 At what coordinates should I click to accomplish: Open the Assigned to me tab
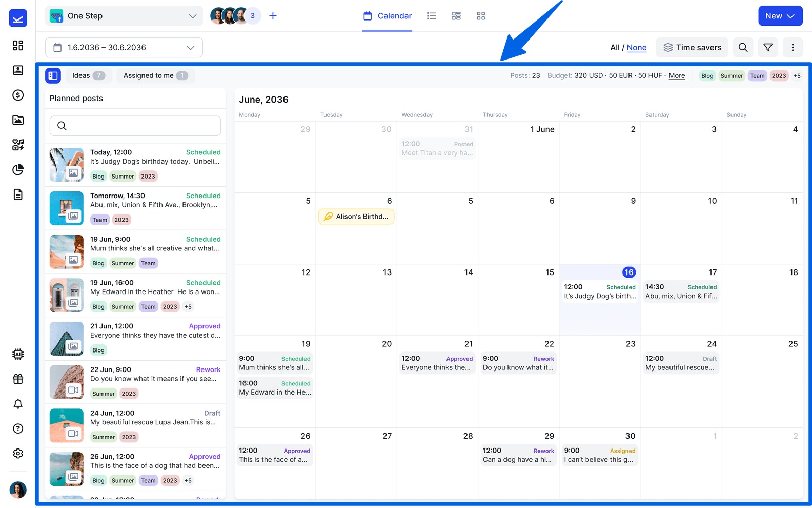[155, 75]
